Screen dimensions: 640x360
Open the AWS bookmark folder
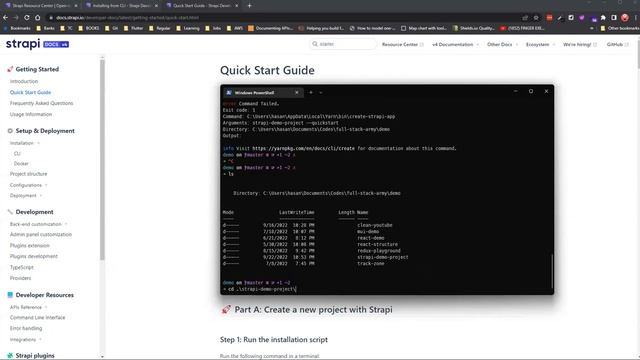coord(236,28)
